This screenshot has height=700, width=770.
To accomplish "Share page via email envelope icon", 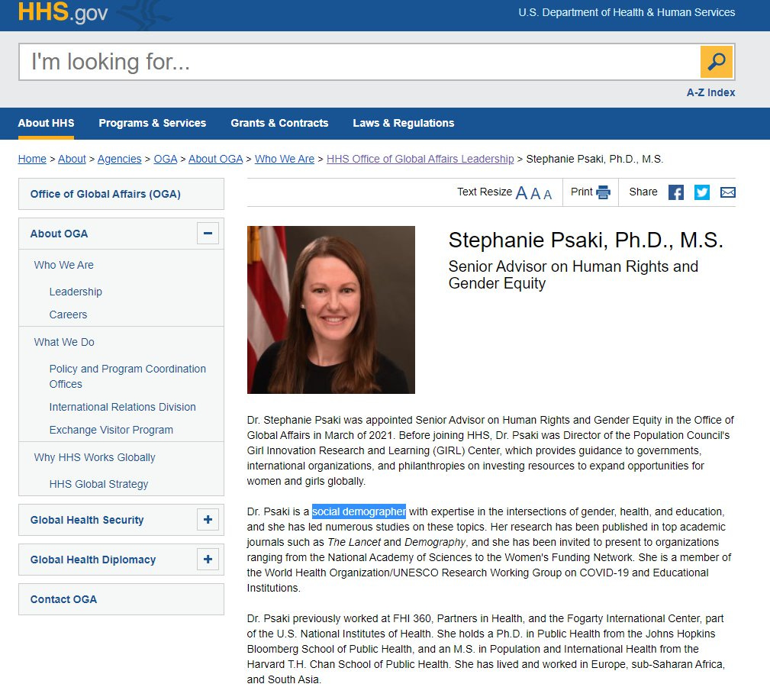I will click(x=727, y=192).
